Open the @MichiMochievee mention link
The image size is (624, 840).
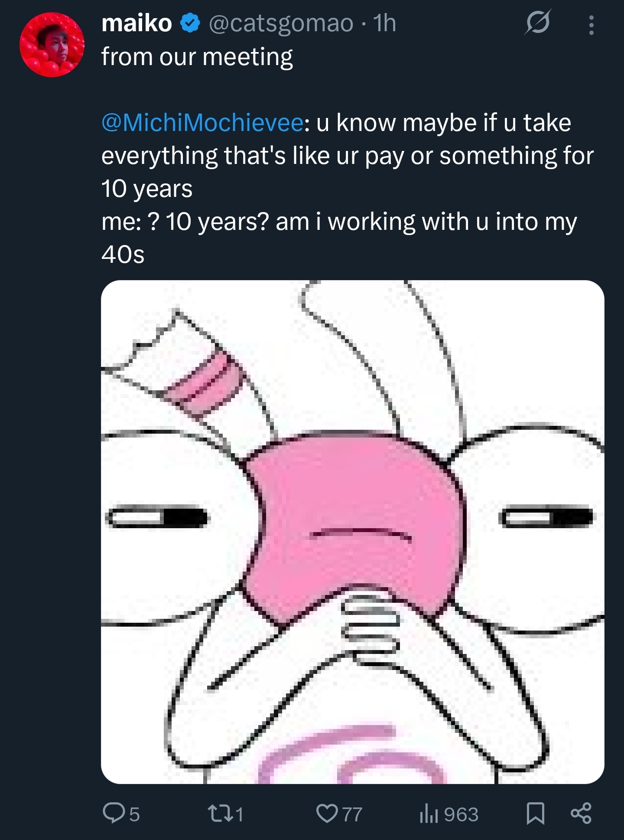202,123
